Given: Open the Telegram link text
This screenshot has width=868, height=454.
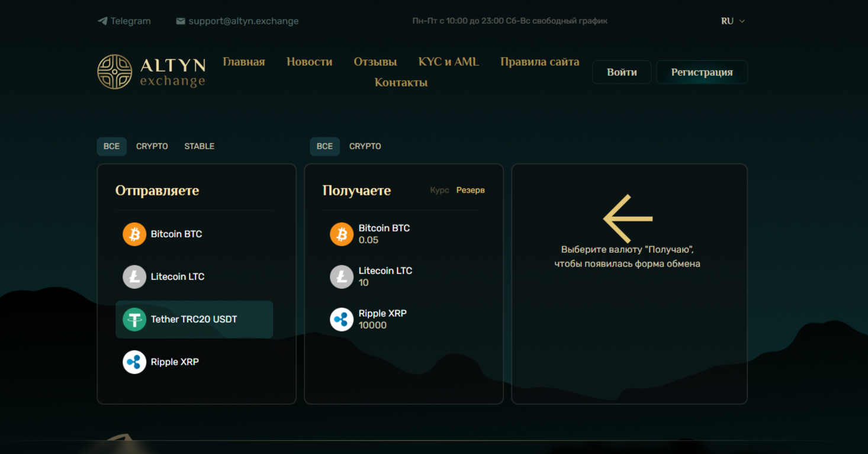Looking at the screenshot, I should pos(131,21).
